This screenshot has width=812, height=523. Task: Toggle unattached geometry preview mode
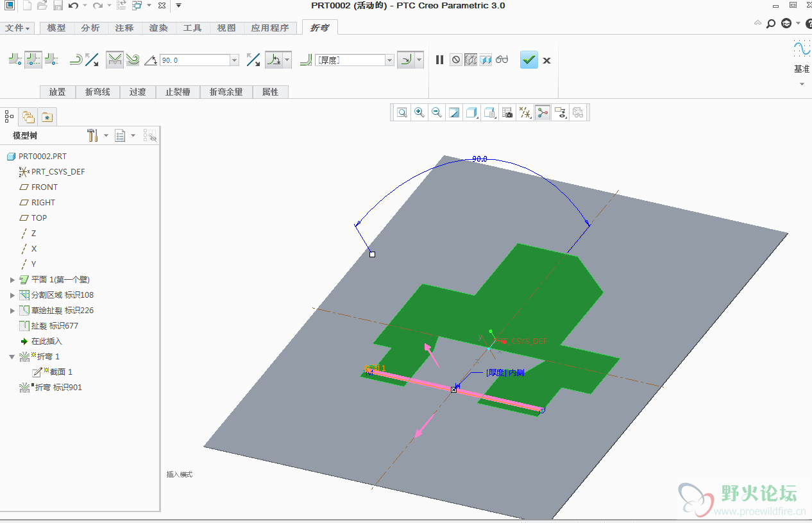pos(470,60)
